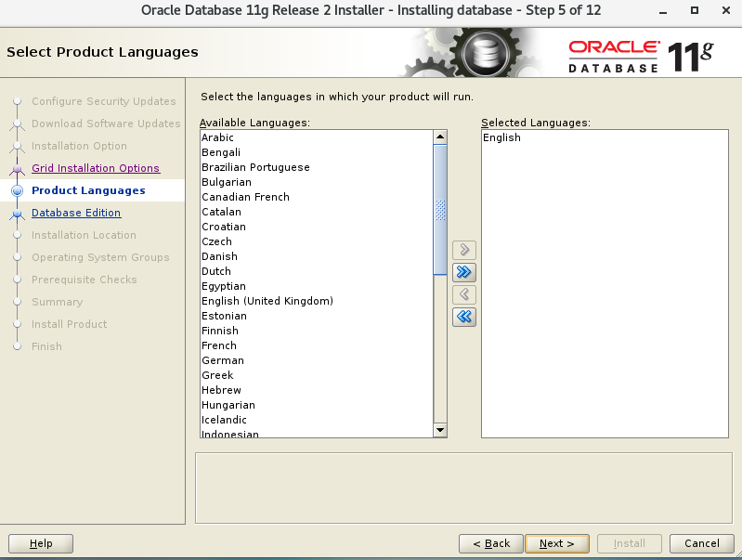The height and width of the screenshot is (560, 742).
Task: Choose Brazilian Portuguese from the list
Action: point(317,167)
